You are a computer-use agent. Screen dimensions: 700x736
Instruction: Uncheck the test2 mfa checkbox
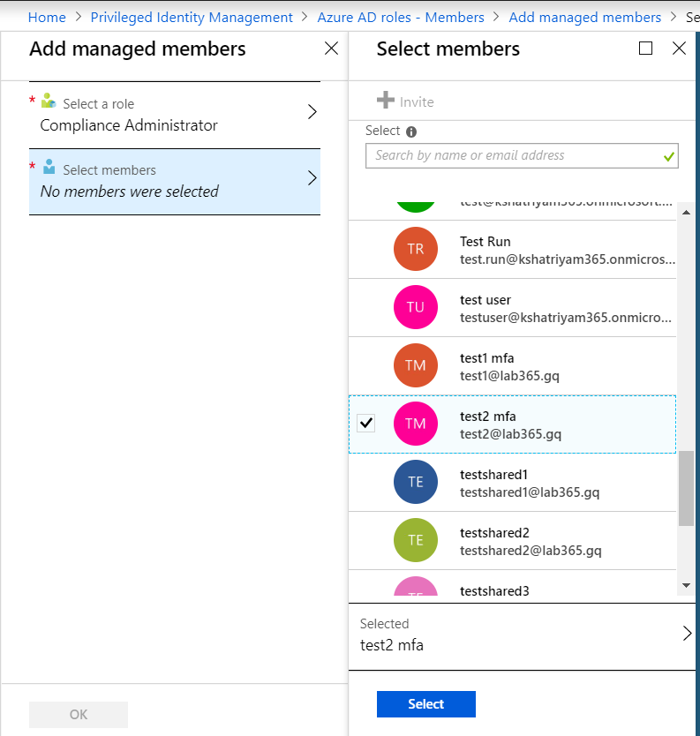pyautogui.click(x=365, y=423)
